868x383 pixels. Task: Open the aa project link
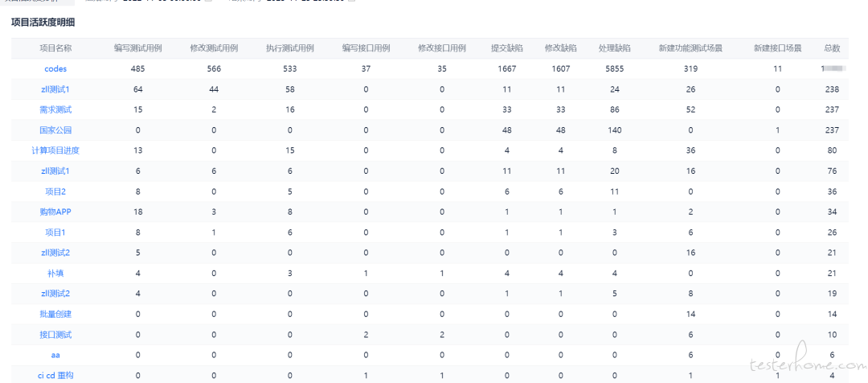click(x=55, y=355)
